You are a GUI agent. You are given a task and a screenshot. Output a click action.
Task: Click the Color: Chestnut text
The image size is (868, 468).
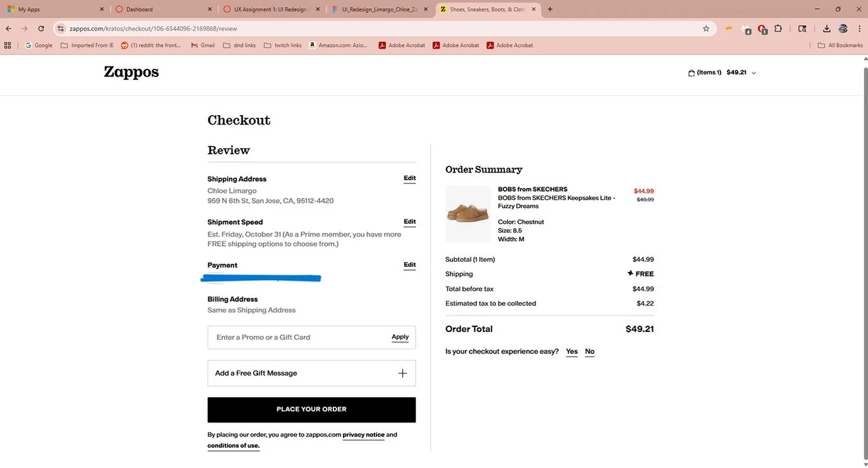521,222
